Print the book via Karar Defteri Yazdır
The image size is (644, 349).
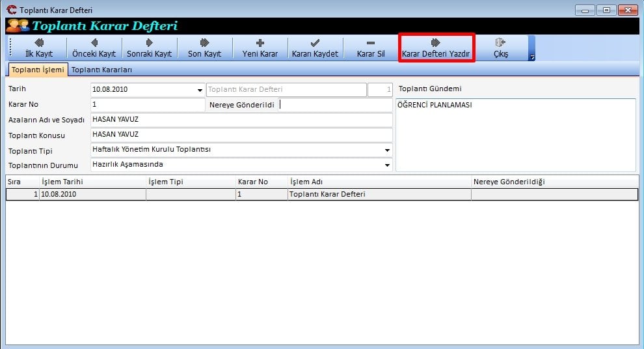(436, 48)
